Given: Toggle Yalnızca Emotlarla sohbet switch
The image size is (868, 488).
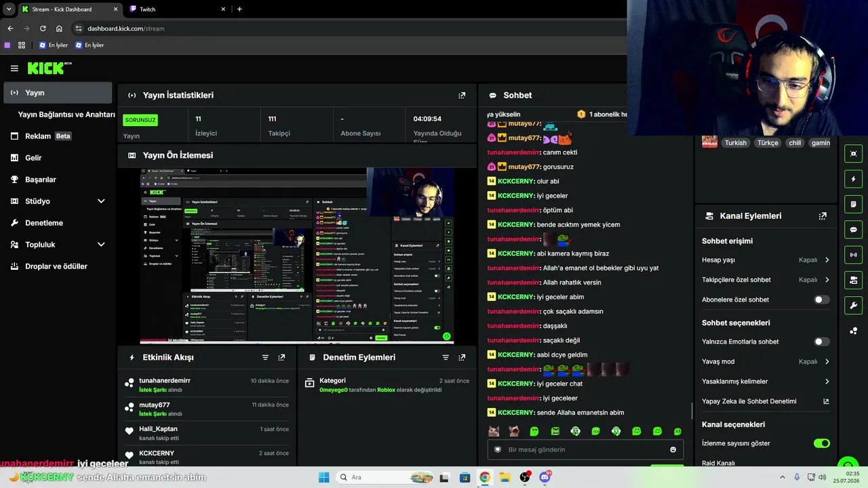Looking at the screenshot, I should pos(821,342).
